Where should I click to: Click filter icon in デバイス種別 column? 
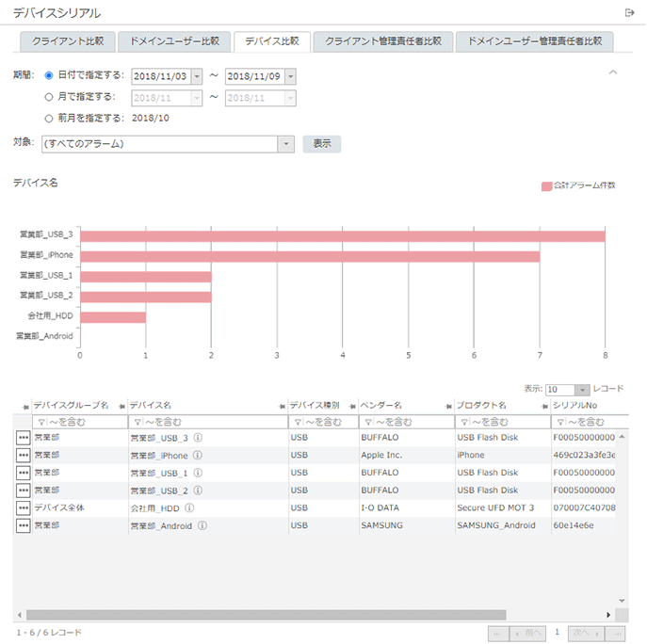coord(296,422)
